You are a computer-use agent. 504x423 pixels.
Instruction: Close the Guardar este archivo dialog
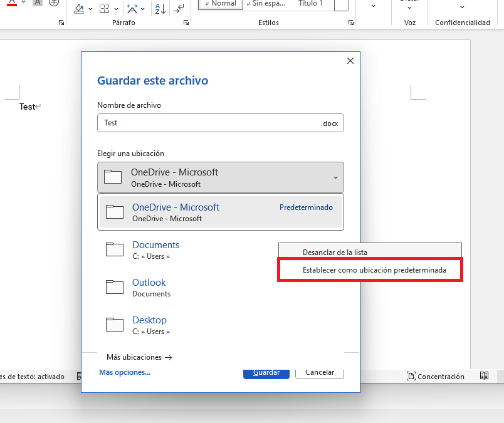point(350,61)
